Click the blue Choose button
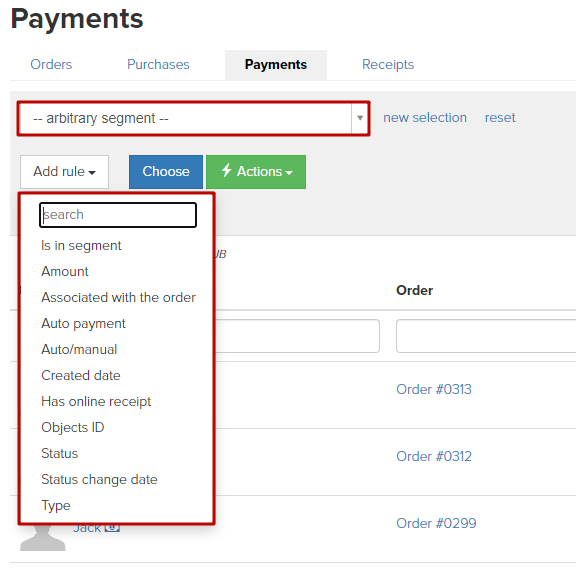This screenshot has height=569, width=576. click(166, 172)
